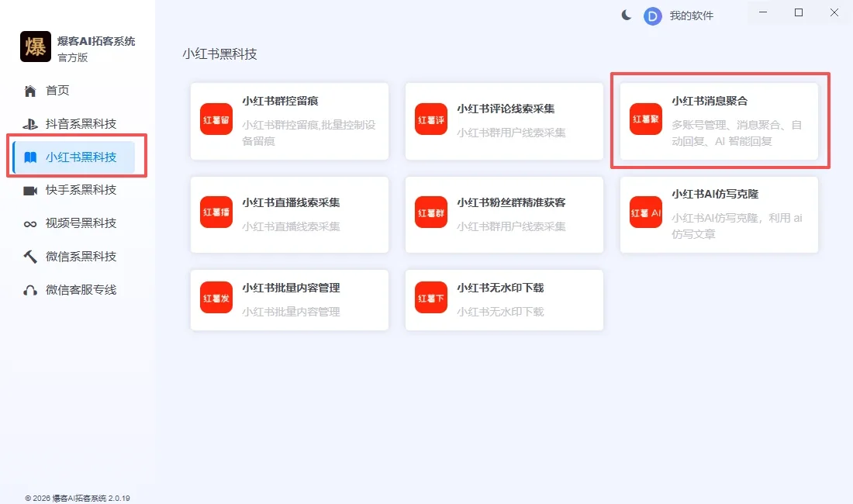The image size is (853, 504).
Task: Click the 红薯留 icon for 群控留痕
Action: [216, 119]
